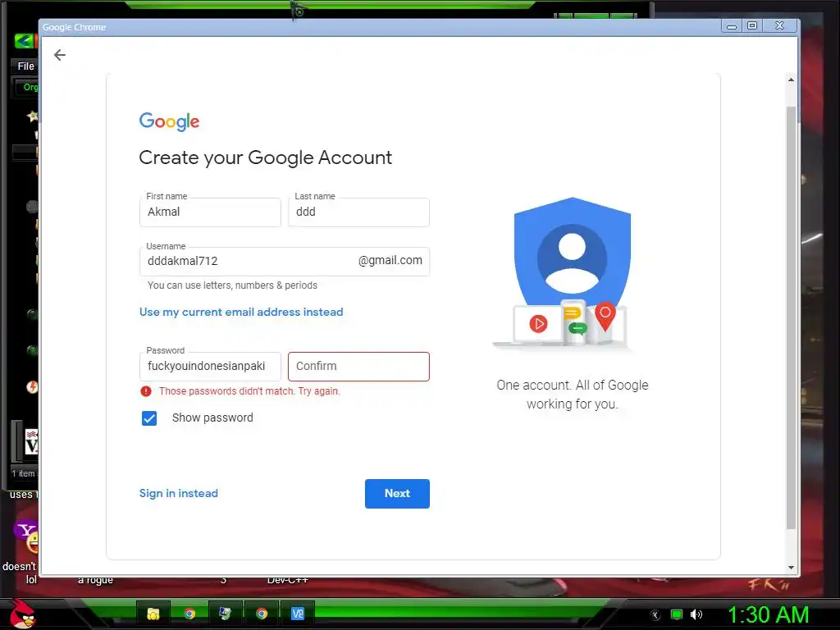
Task: Open the File menu in background window
Action: (x=25, y=66)
